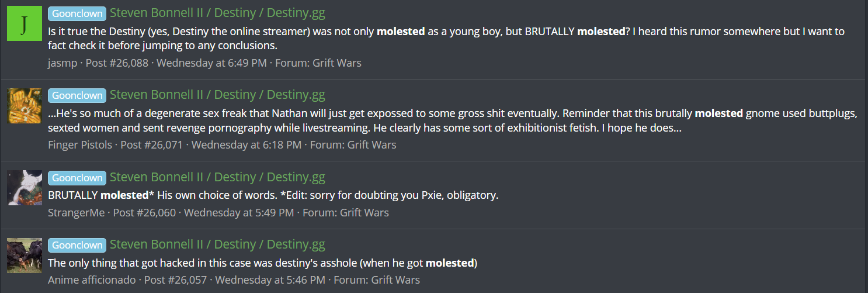Click the Finger Pistols username
868x293 pixels.
point(80,144)
